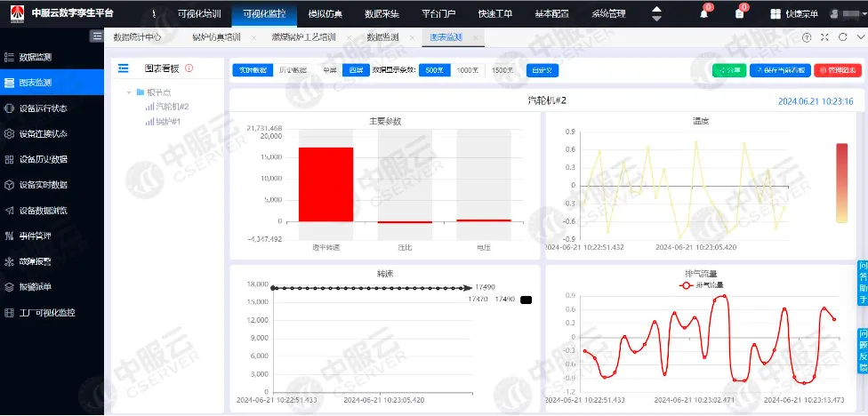The image size is (868, 416).
Task: Open the 可视化培训 top menu
Action: pyautogui.click(x=199, y=14)
